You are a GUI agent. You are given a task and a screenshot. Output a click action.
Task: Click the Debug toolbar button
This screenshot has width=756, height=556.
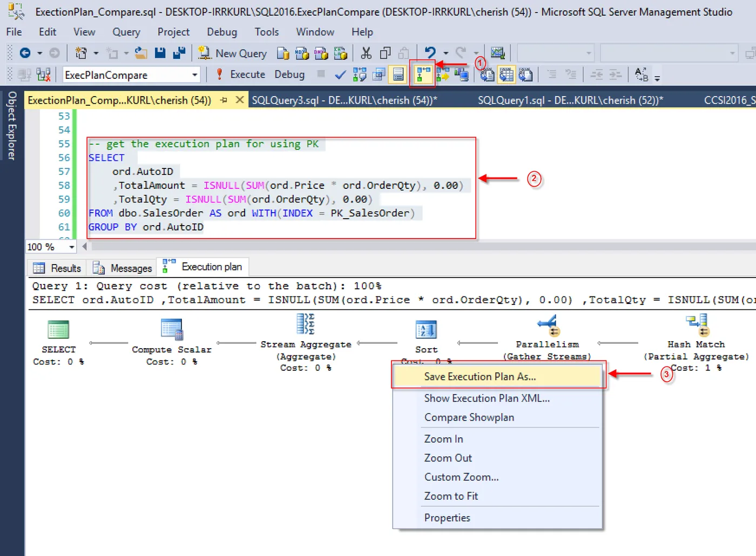[x=289, y=74]
